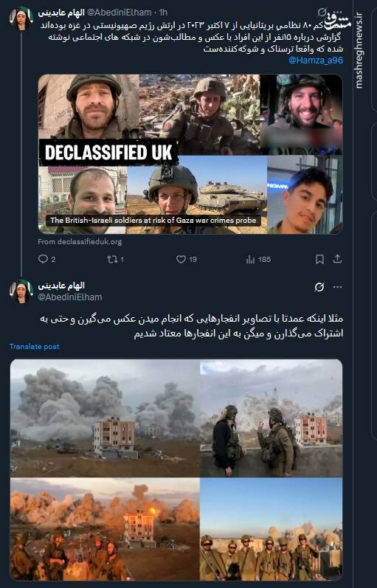Click Translate post link
377x588 pixels.
(x=34, y=347)
